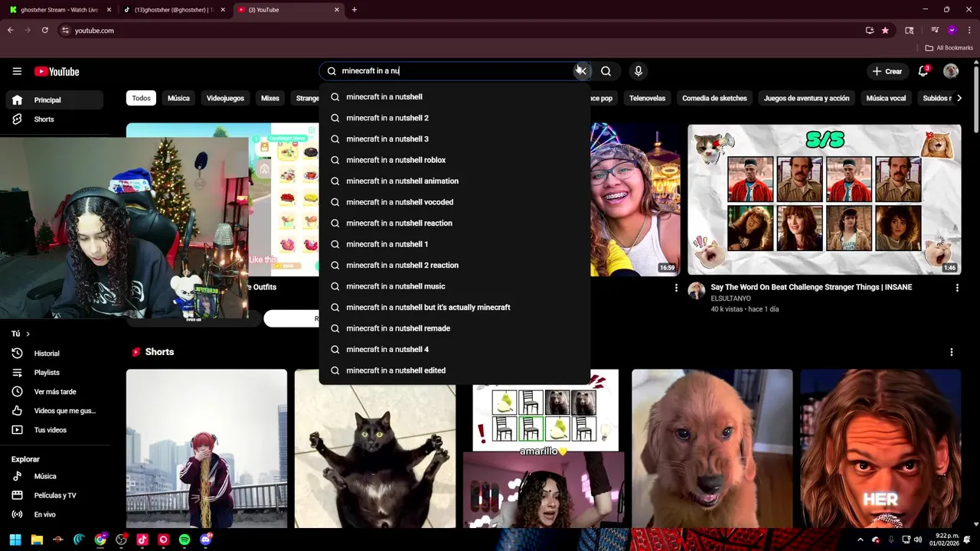Select the Música vocal chip
The width and height of the screenshot is (980, 551).
(886, 98)
